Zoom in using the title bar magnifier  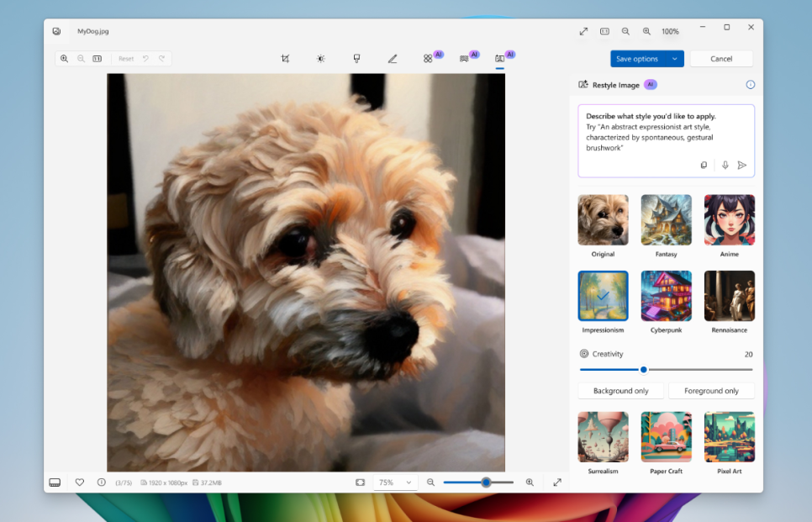point(646,31)
